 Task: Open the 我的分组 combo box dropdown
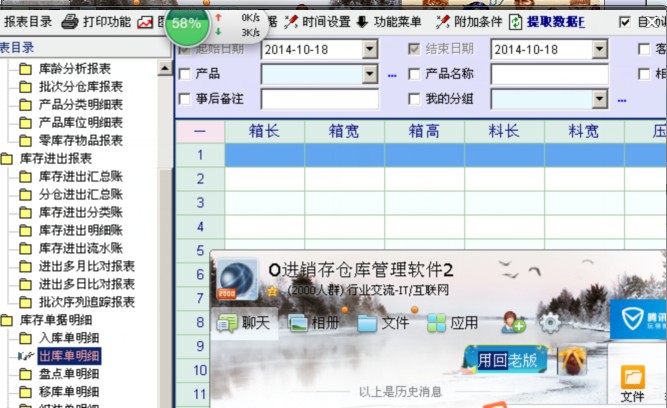[x=599, y=99]
